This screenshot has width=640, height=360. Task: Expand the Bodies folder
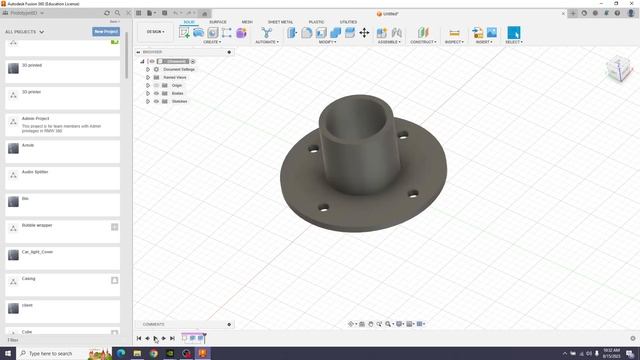click(x=148, y=93)
